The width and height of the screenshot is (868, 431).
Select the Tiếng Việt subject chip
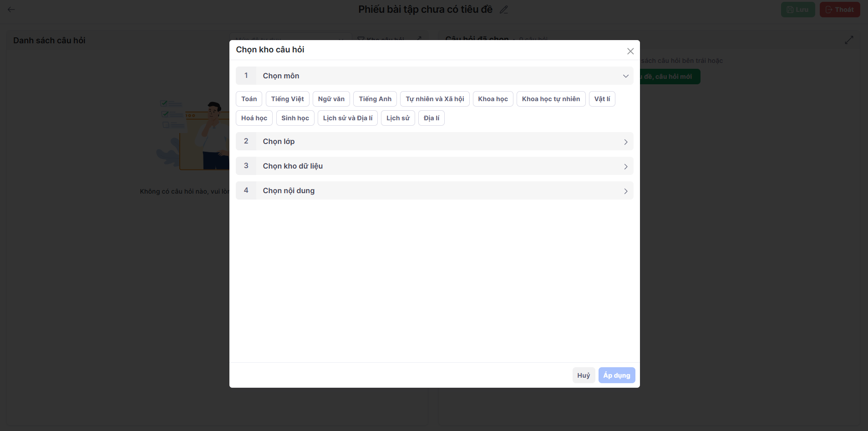point(287,99)
